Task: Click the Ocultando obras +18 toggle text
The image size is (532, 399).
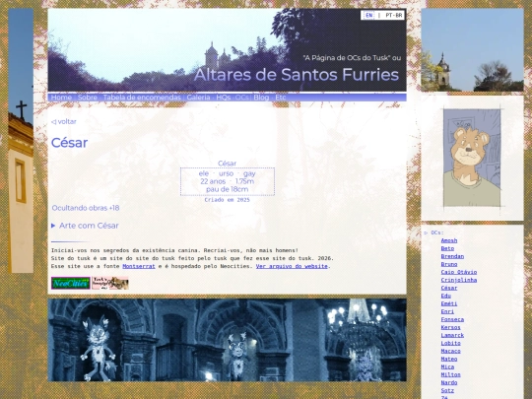Action: tap(86, 208)
